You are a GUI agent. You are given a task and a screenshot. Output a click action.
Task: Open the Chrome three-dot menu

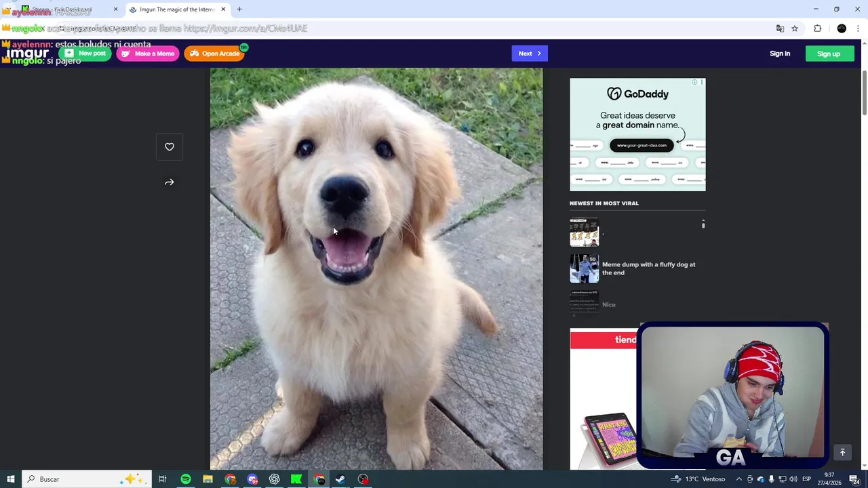(x=859, y=28)
